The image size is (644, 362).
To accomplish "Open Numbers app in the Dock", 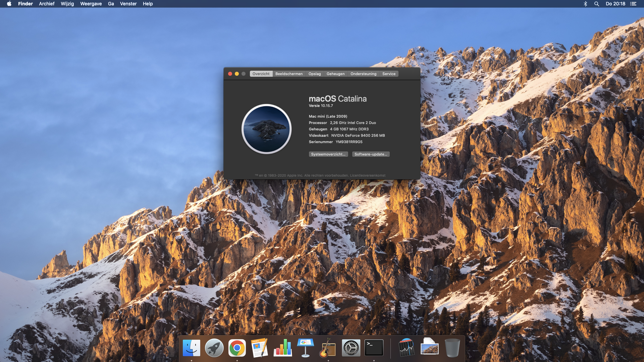I will tap(283, 348).
